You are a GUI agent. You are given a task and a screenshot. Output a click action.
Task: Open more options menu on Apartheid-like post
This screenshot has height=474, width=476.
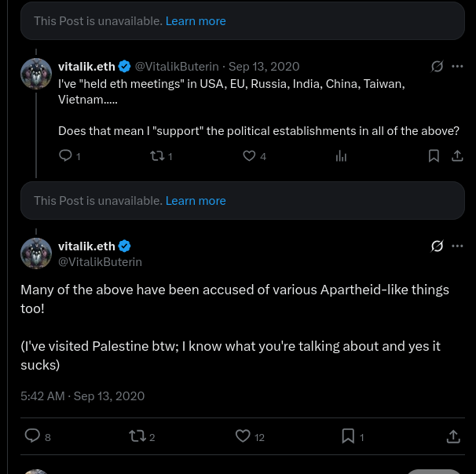(x=457, y=246)
